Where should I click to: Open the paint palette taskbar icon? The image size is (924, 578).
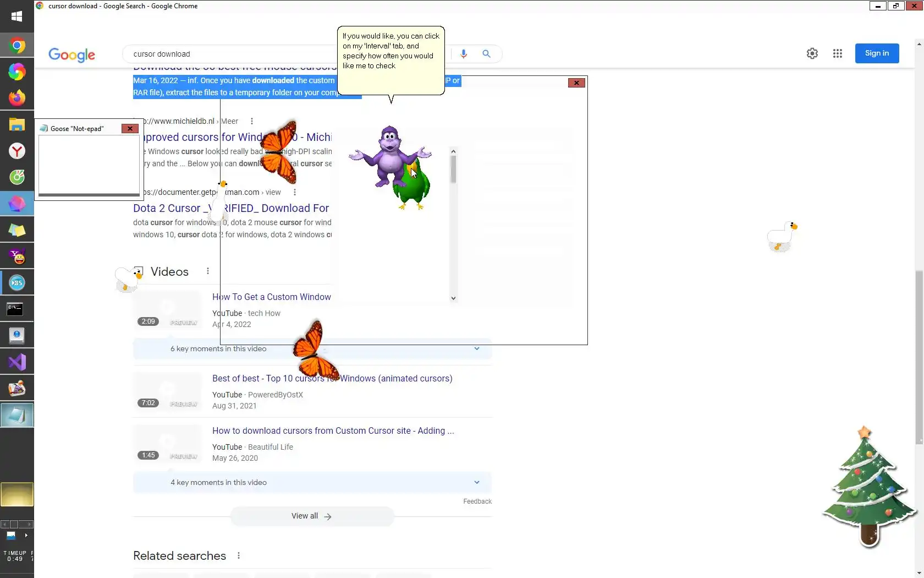click(16, 389)
